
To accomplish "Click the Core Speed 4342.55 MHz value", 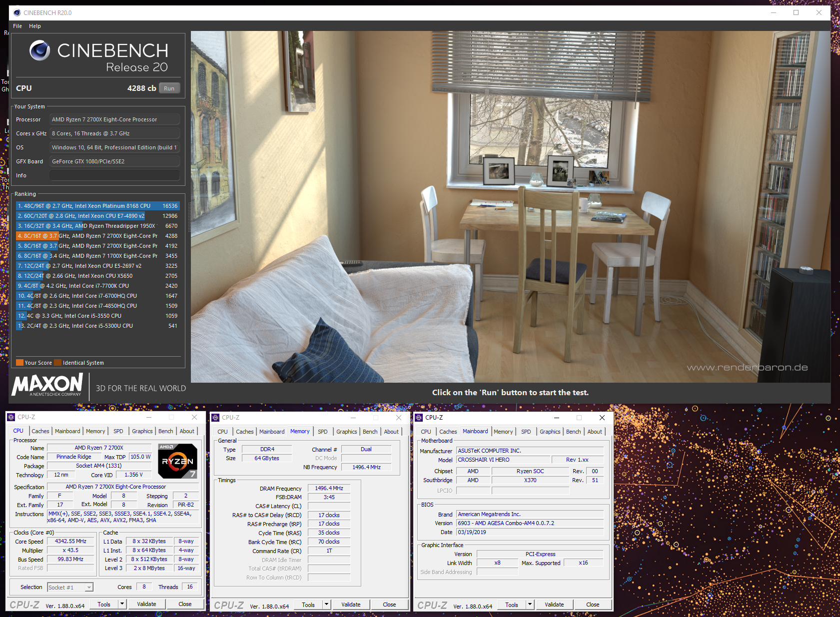I will [x=70, y=542].
